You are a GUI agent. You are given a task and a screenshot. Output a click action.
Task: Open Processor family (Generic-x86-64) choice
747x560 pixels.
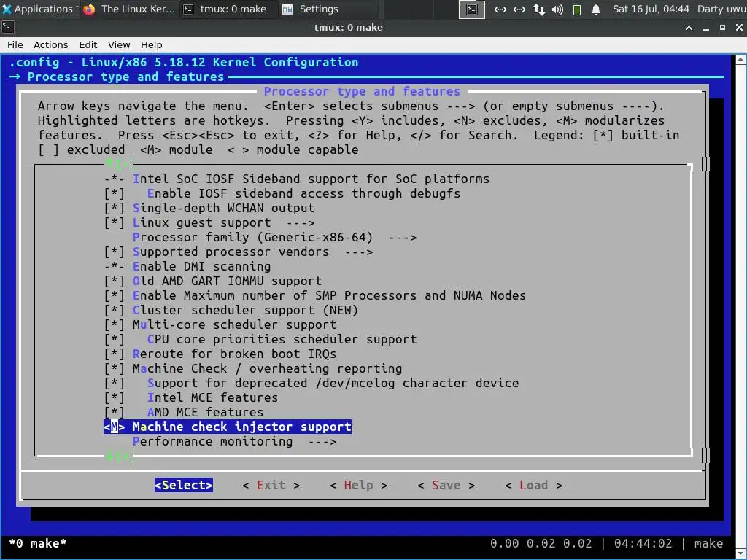point(274,237)
